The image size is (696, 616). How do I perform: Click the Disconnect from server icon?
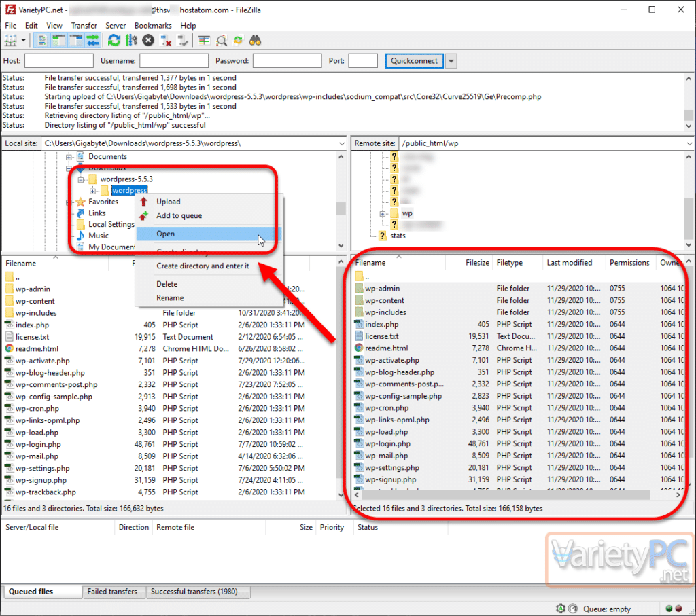click(166, 41)
